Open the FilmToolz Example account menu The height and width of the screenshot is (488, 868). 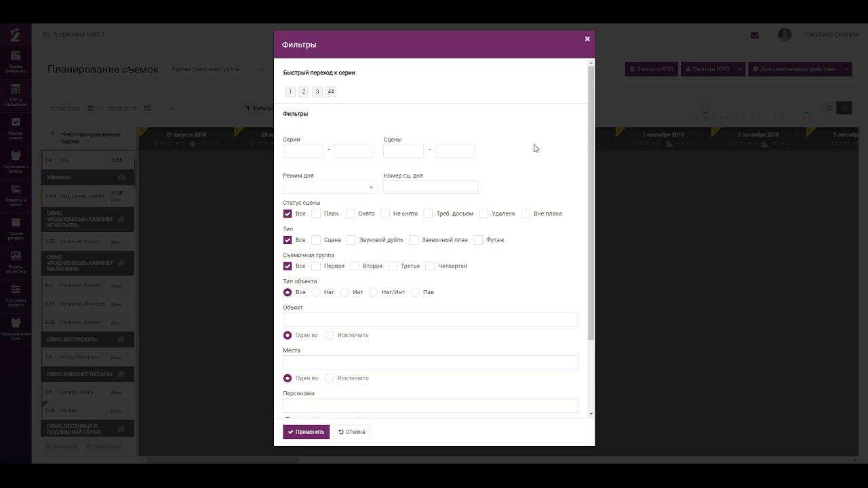pyautogui.click(x=831, y=35)
